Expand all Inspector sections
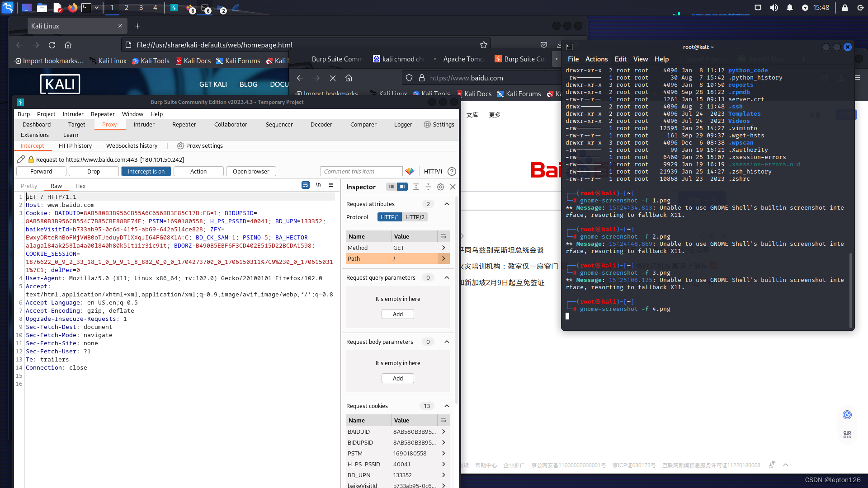The width and height of the screenshot is (868, 488). (x=416, y=187)
